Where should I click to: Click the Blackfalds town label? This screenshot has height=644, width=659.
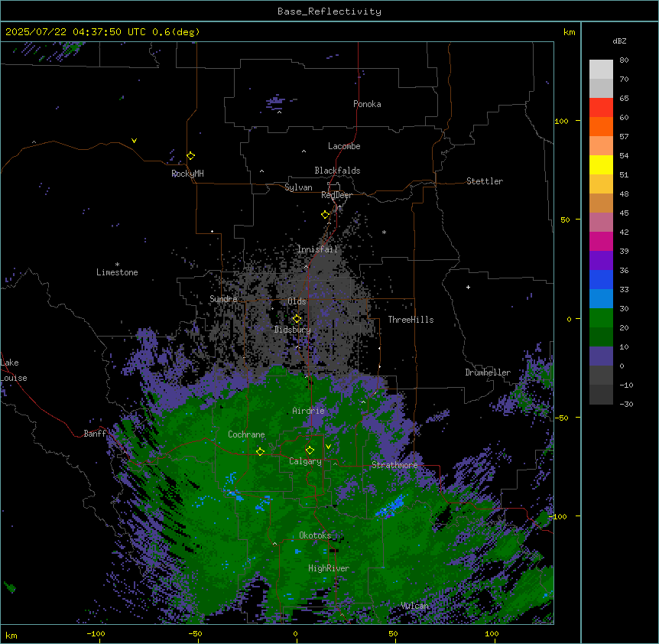[337, 171]
